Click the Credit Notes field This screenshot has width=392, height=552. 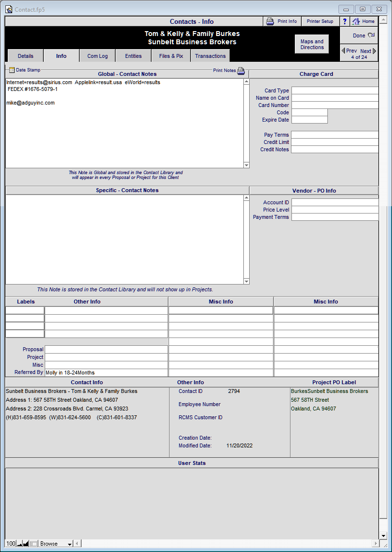pyautogui.click(x=335, y=149)
